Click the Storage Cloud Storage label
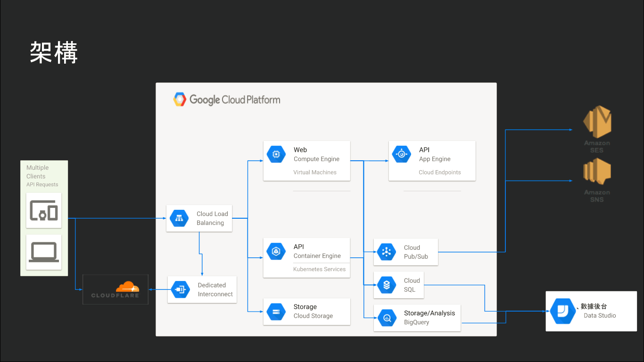This screenshot has width=644, height=362. (313, 311)
